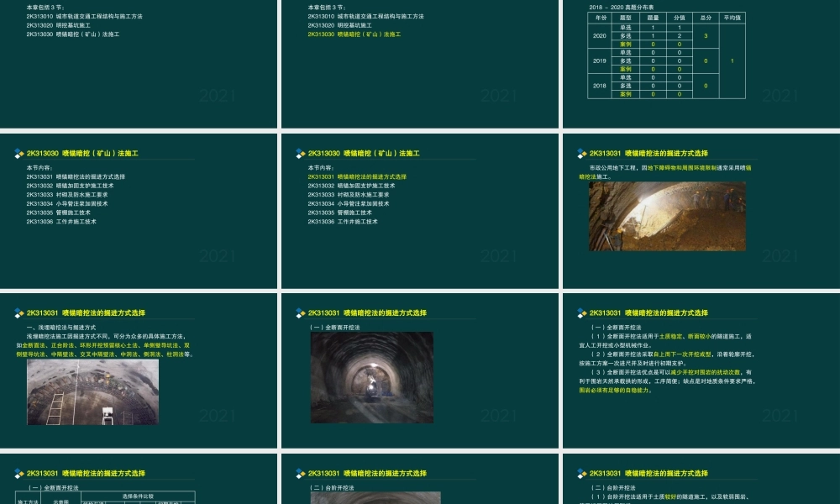Click item （2）全断面开挖法采取自上而下一次开挖成型
Screen dimensions: 840x504
(x=666, y=359)
